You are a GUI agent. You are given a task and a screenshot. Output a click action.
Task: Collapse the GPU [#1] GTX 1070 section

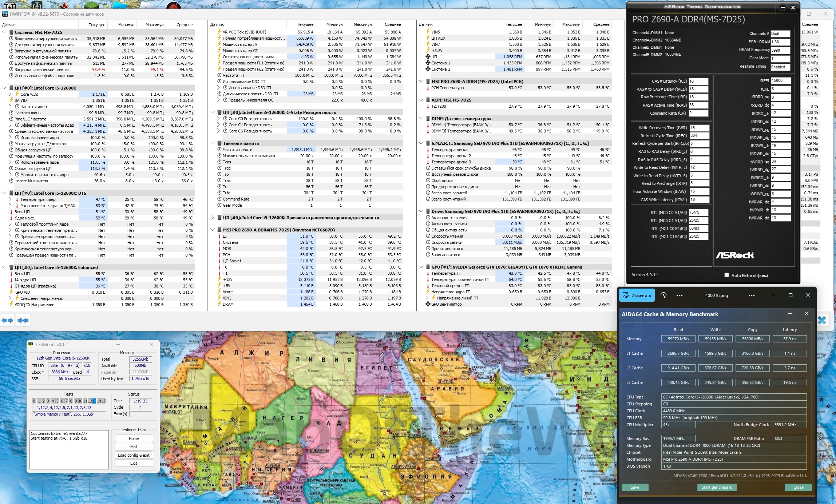pyautogui.click(x=421, y=267)
